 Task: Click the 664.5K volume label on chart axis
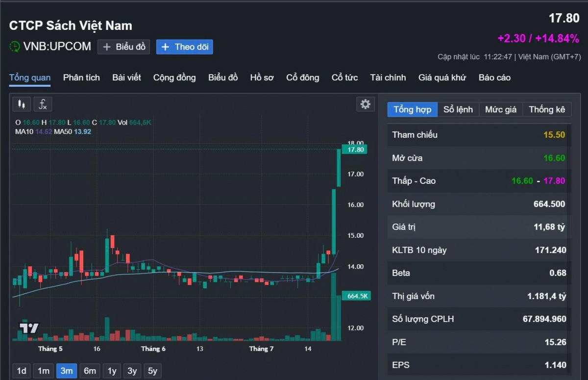pos(356,296)
